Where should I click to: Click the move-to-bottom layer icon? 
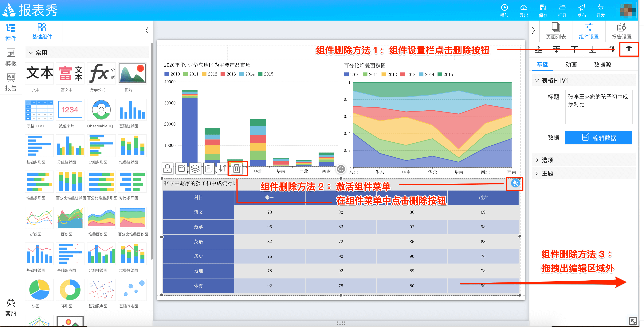[x=592, y=49]
